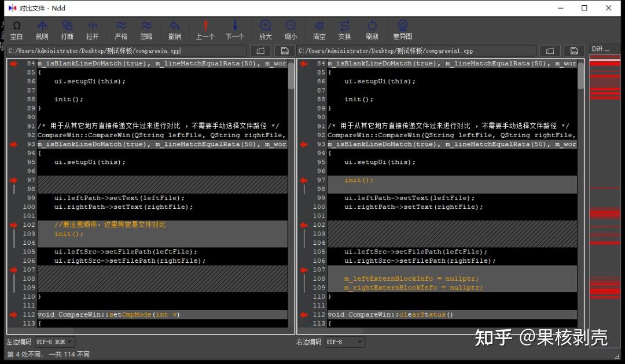Viewport: 625px width, 364px height.
Task: Save the left file with its disk icon
Action: (284, 50)
